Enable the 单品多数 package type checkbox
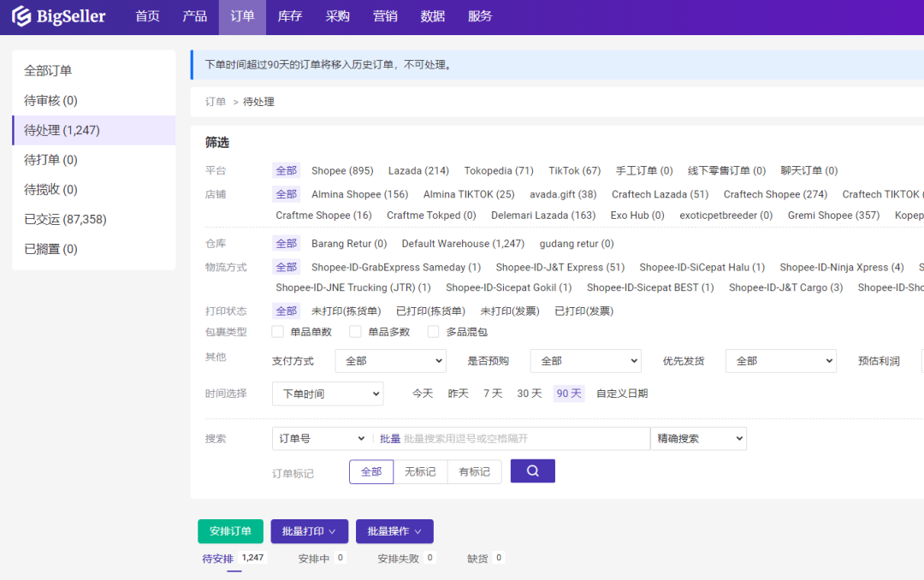This screenshot has width=924, height=580. click(356, 332)
